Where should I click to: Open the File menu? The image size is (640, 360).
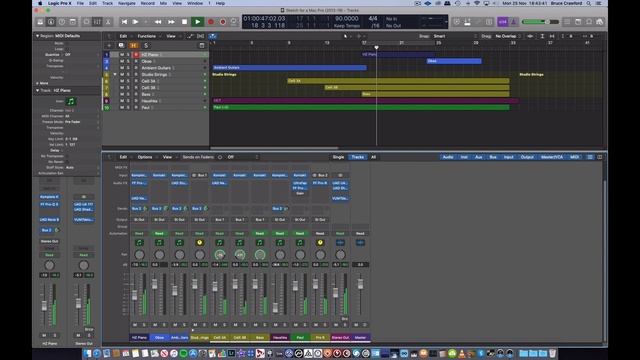[80, 3]
